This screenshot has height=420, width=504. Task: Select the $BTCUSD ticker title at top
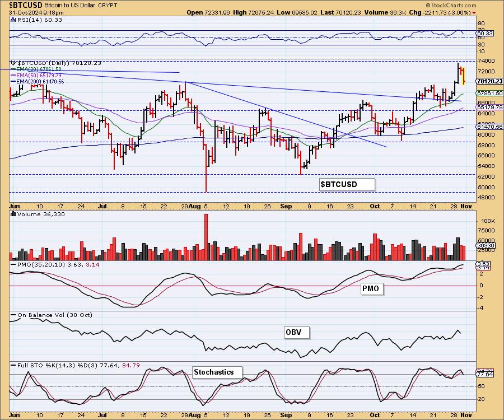[25, 5]
